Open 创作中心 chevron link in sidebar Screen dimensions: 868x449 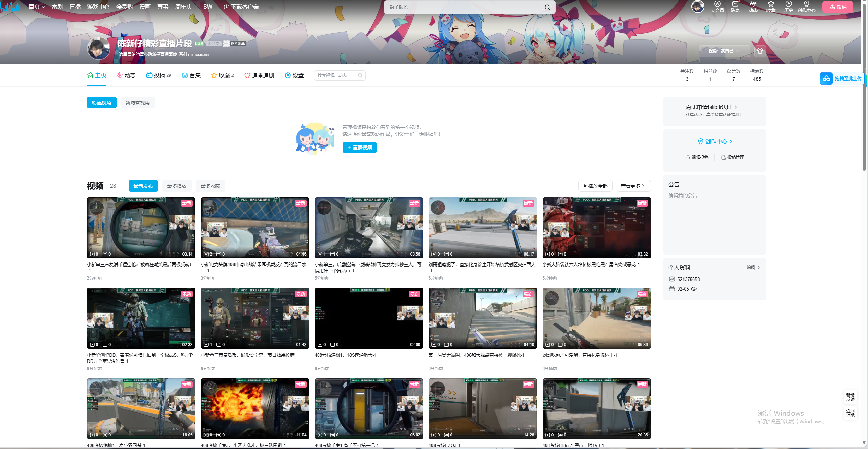point(715,141)
